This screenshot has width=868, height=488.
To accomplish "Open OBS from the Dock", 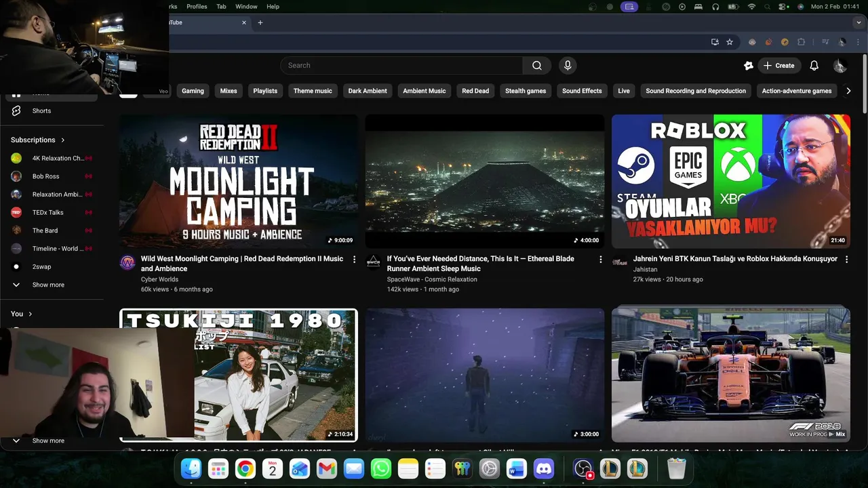I will 583,468.
